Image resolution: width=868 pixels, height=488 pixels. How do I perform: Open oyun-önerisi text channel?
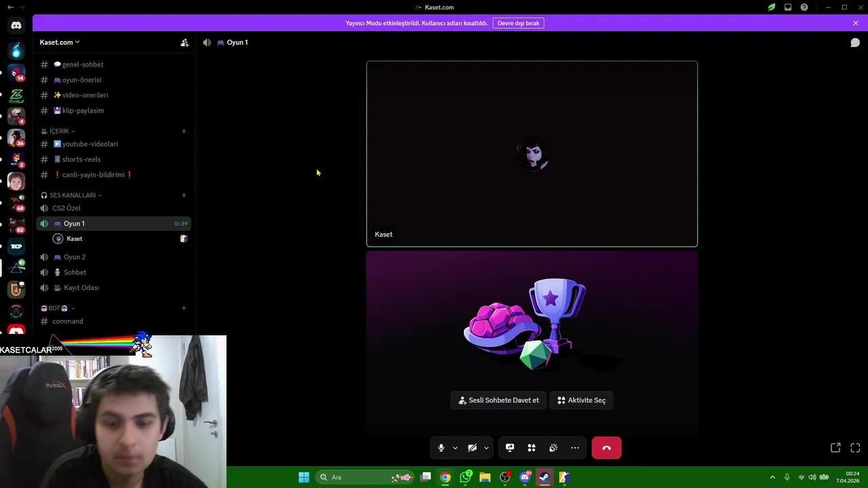pos(113,80)
